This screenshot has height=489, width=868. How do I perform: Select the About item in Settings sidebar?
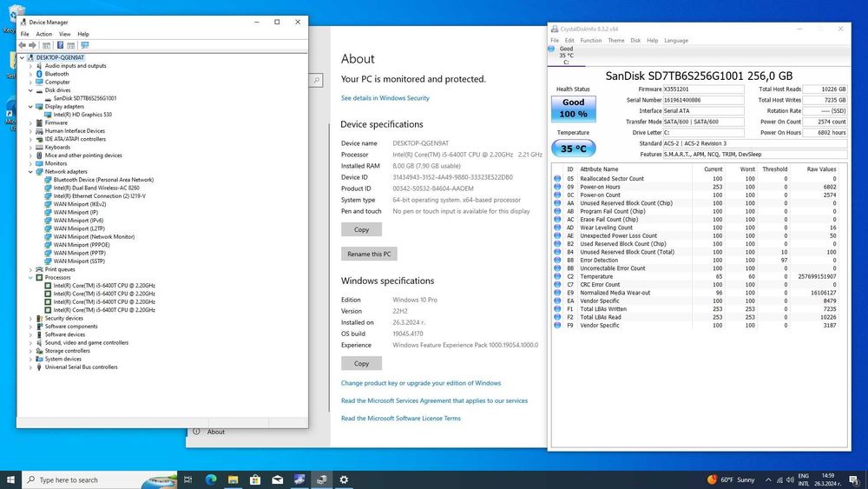(x=216, y=432)
